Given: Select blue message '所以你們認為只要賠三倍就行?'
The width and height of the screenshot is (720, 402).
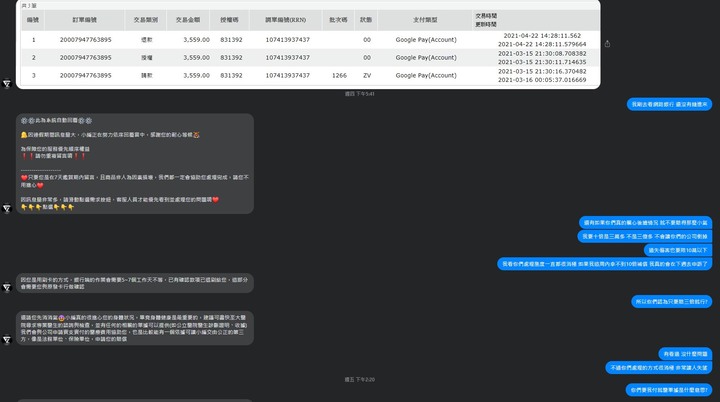Looking at the screenshot, I should [x=672, y=301].
